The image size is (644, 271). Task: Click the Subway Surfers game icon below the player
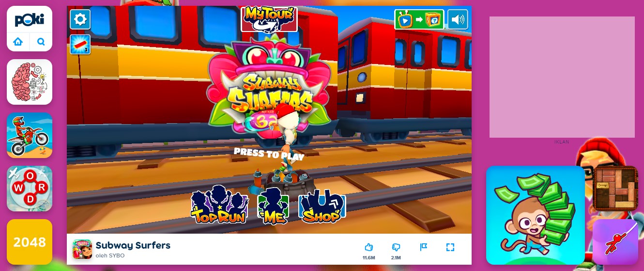point(82,249)
